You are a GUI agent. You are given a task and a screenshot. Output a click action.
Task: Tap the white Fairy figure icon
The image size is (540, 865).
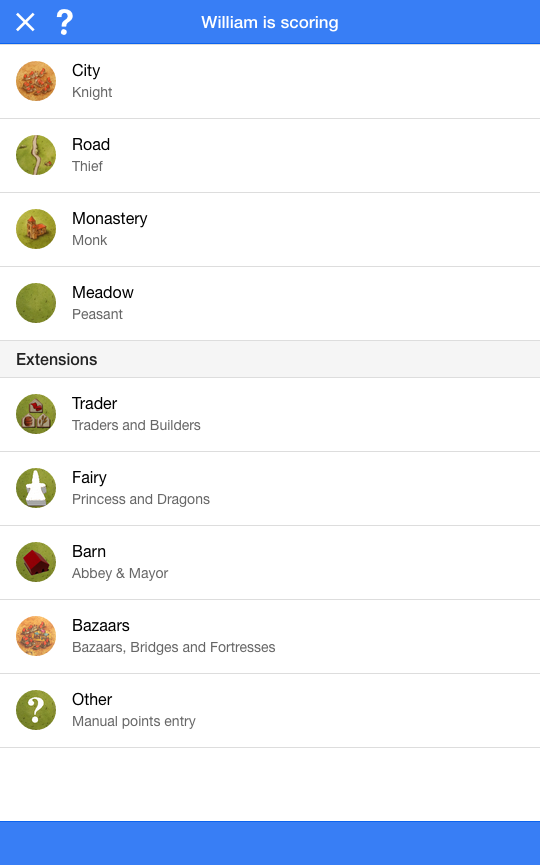[36, 488]
